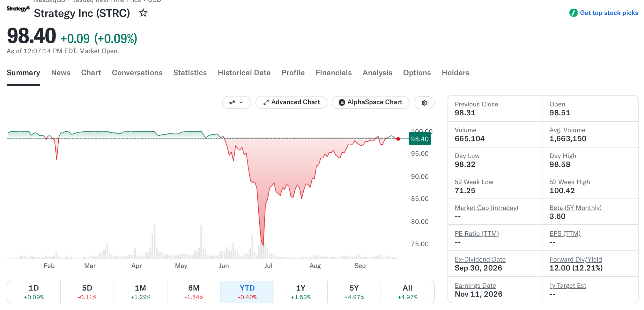The image size is (644, 310).
Task: Select the YTD chart range
Action: pyautogui.click(x=247, y=292)
